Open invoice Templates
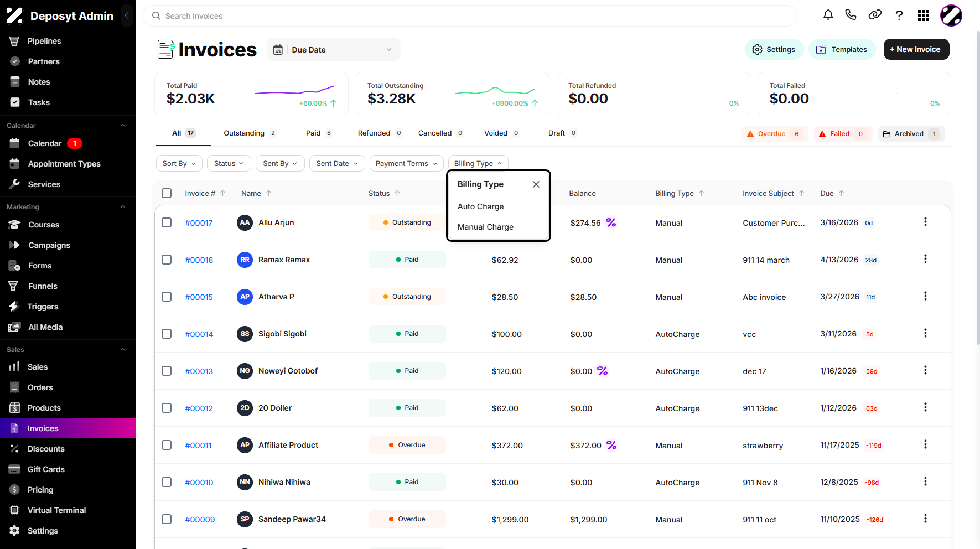Screen dimensions: 980x549 [842, 49]
